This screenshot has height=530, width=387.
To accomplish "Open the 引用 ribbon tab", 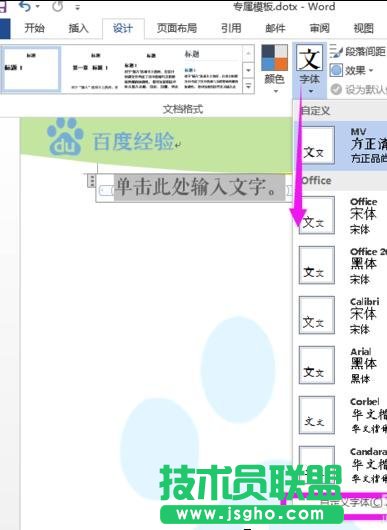I will click(x=231, y=28).
